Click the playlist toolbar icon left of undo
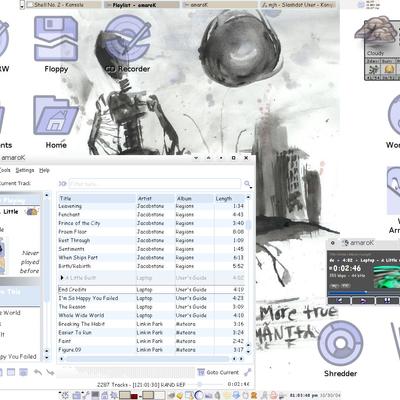 click(x=23, y=372)
